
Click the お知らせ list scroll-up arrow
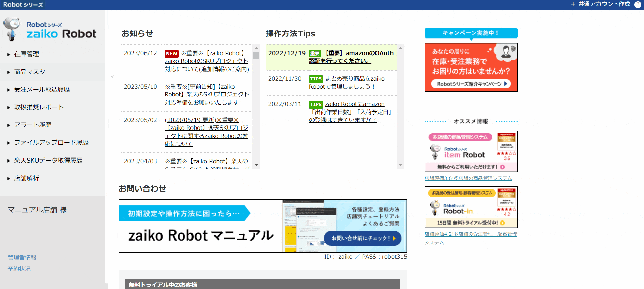click(256, 48)
